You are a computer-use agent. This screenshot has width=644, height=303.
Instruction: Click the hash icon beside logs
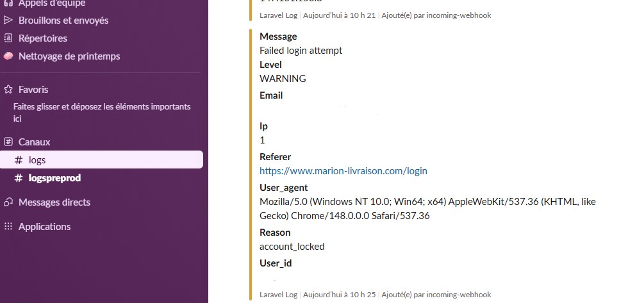point(19,160)
